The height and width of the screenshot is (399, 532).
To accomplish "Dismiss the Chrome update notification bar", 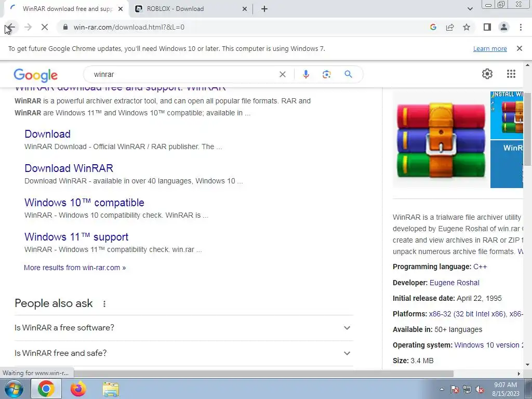I will click(x=519, y=48).
